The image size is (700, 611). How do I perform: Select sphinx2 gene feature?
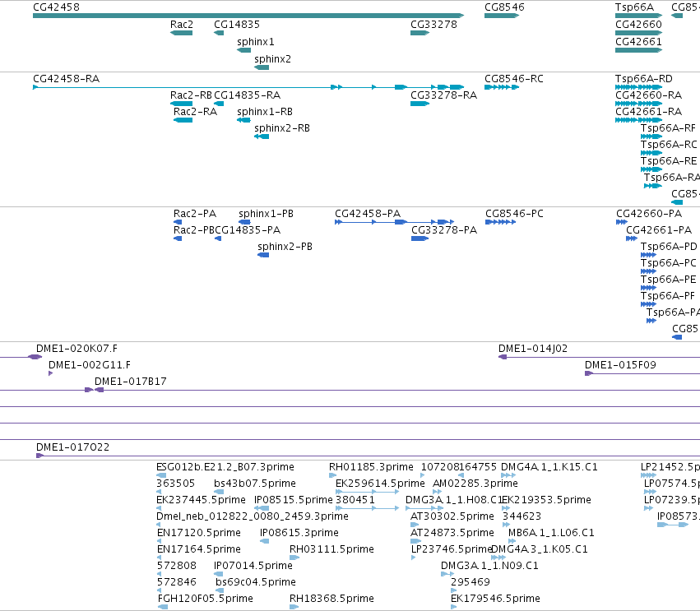point(262,67)
